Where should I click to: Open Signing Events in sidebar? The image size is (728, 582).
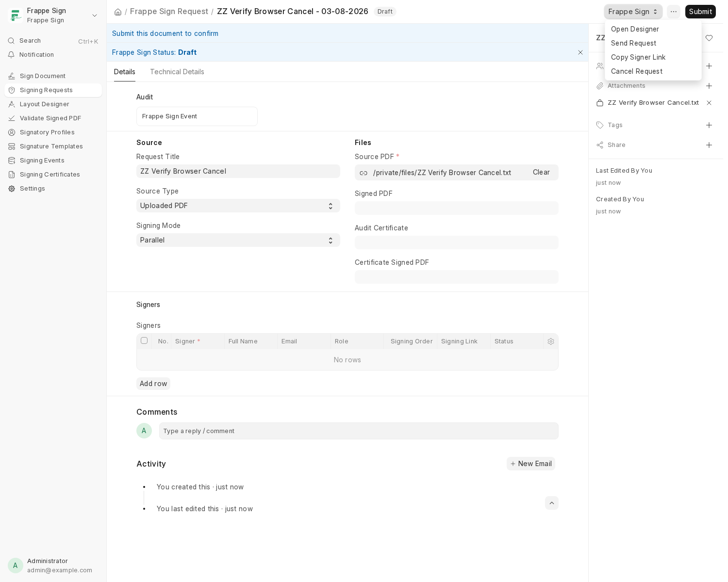click(x=53, y=161)
